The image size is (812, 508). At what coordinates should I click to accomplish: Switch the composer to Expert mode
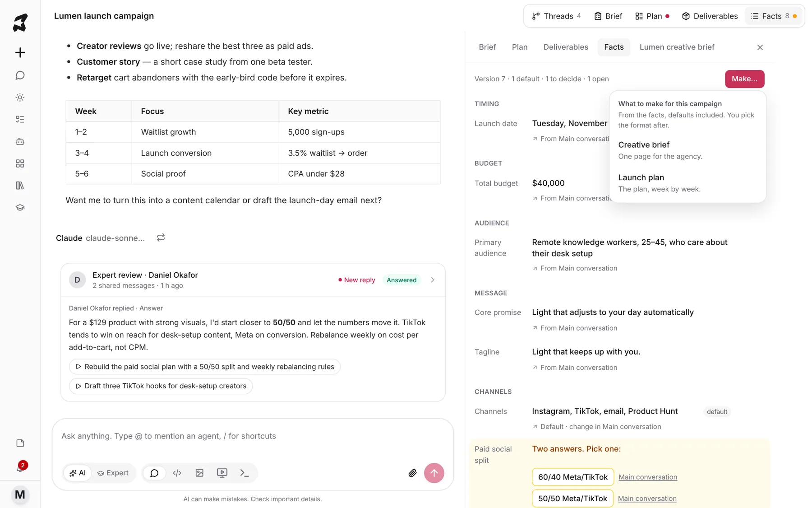click(113, 473)
